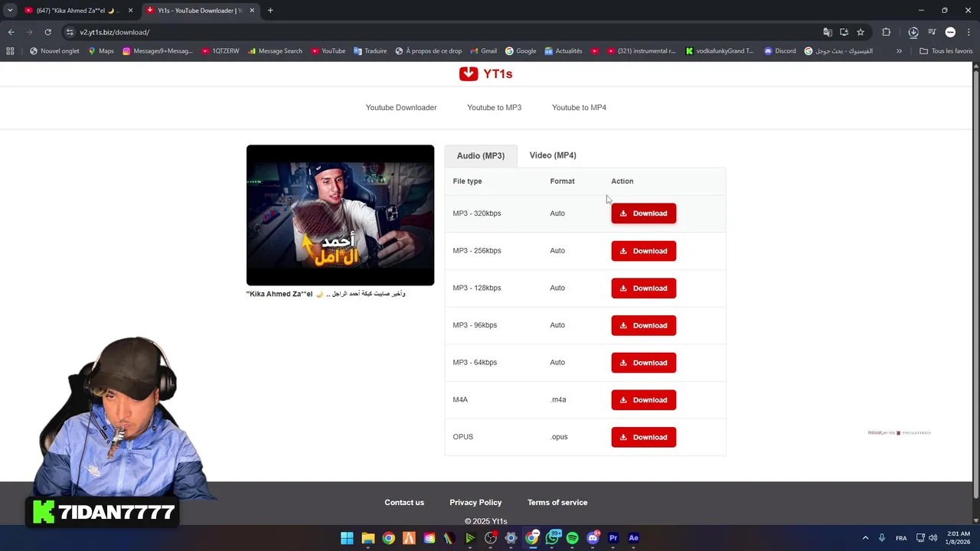
Task: Open the Chrome three-dot menu
Action: pos(968,32)
